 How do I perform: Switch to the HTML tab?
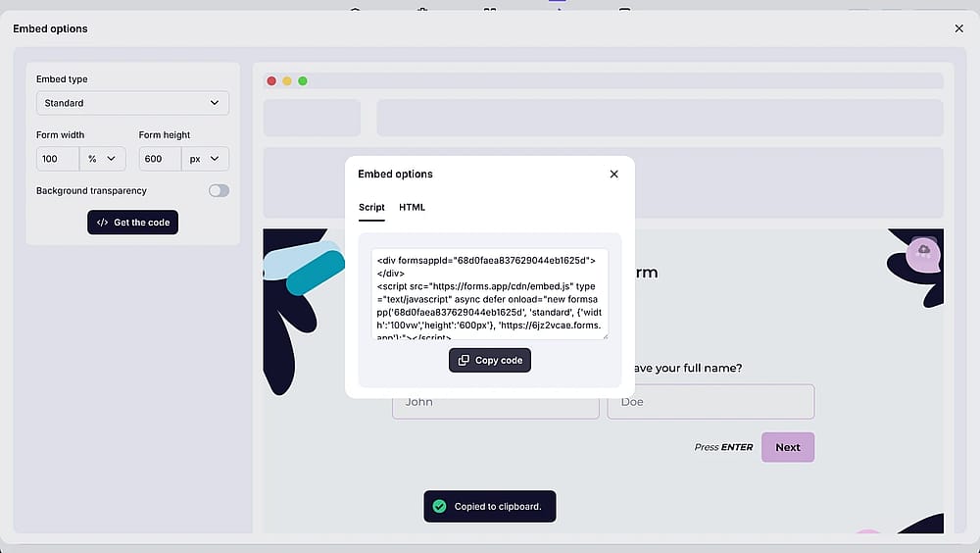click(x=412, y=207)
